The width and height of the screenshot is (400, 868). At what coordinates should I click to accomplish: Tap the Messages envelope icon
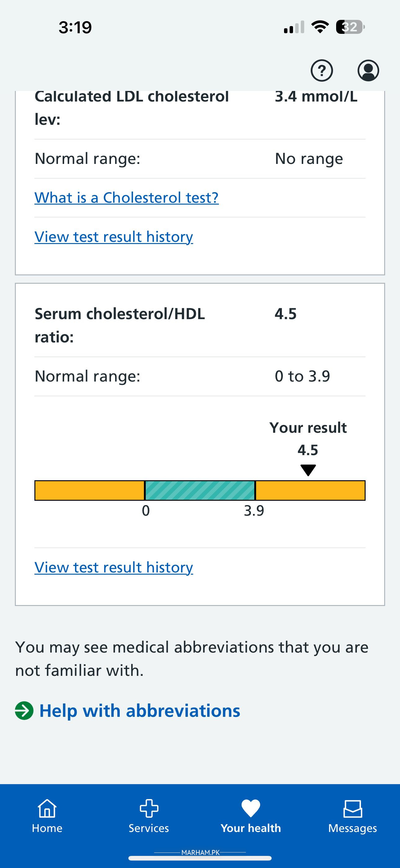[x=353, y=808]
